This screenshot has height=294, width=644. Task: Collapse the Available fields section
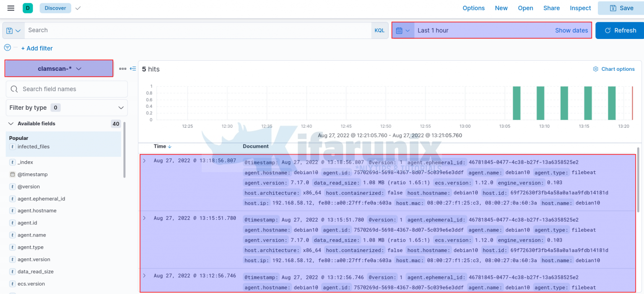click(10, 124)
